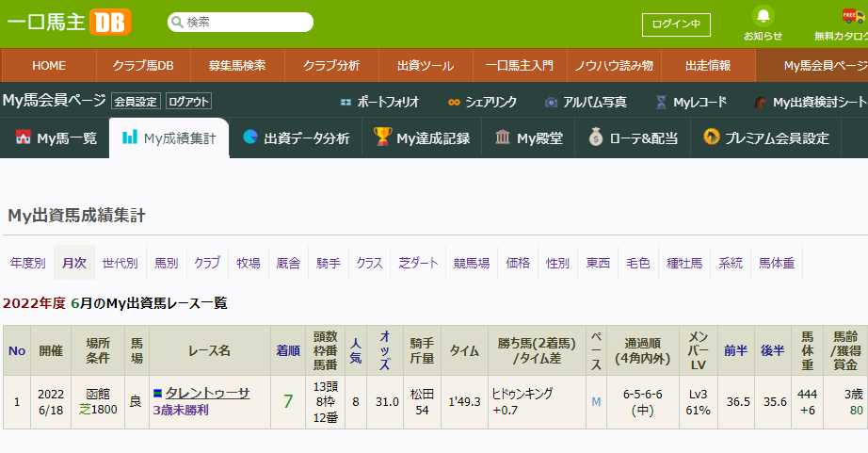Select 馬体重 aggregation tab
Viewport: 868px width, 453px height.
[777, 263]
